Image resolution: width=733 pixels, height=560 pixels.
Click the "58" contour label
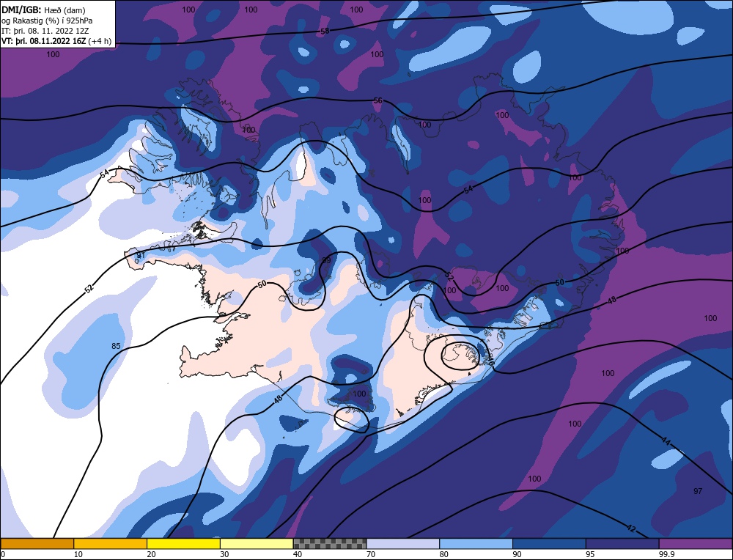(325, 32)
